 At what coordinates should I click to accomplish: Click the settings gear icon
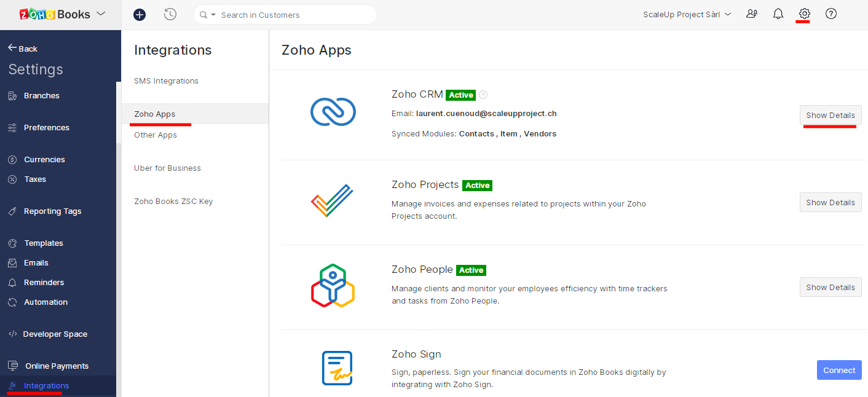point(804,14)
